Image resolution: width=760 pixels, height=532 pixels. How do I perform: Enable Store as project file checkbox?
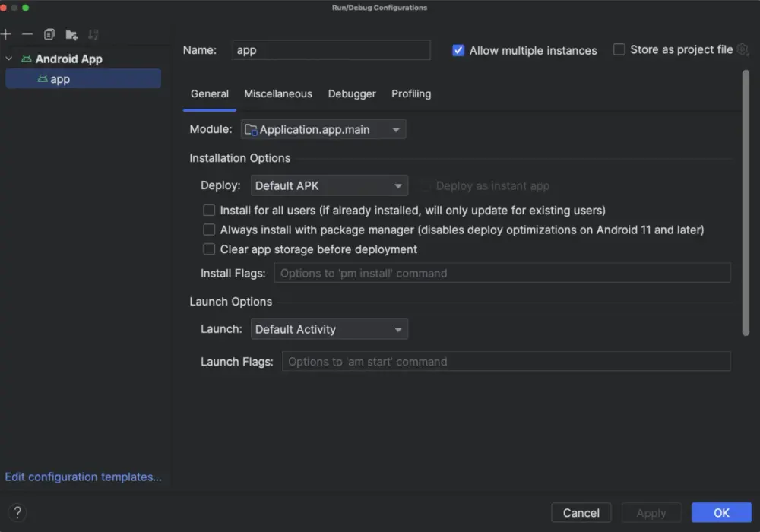(x=619, y=49)
